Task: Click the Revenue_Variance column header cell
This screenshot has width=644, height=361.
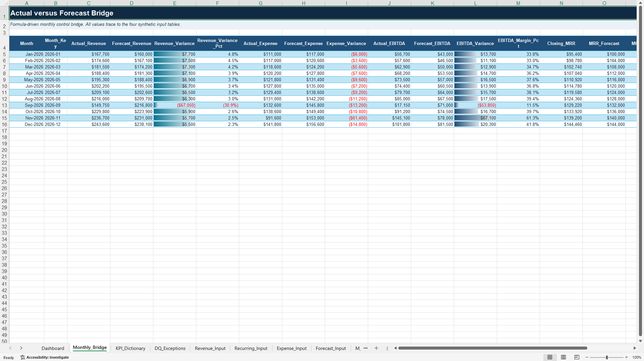Action: tap(175, 43)
